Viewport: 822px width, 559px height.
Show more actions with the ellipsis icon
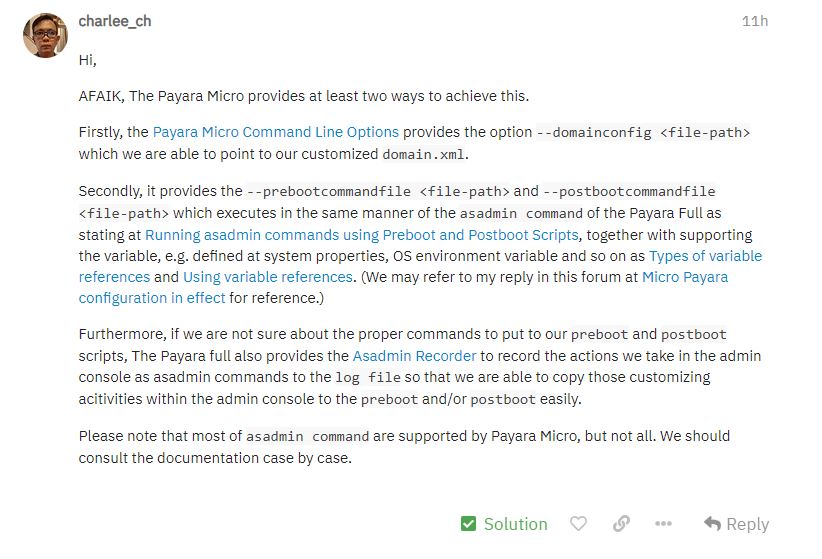[x=663, y=524]
